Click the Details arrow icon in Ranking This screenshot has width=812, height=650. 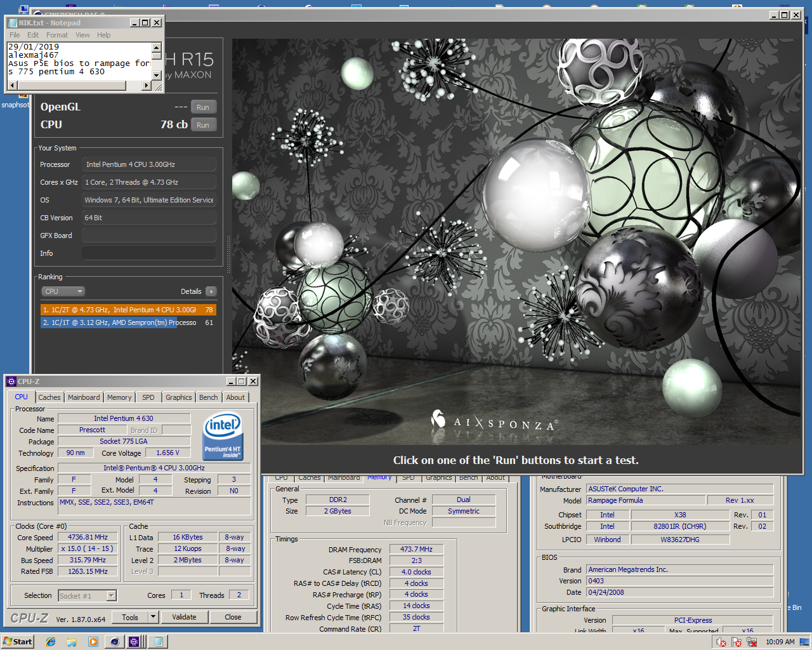coord(211,291)
